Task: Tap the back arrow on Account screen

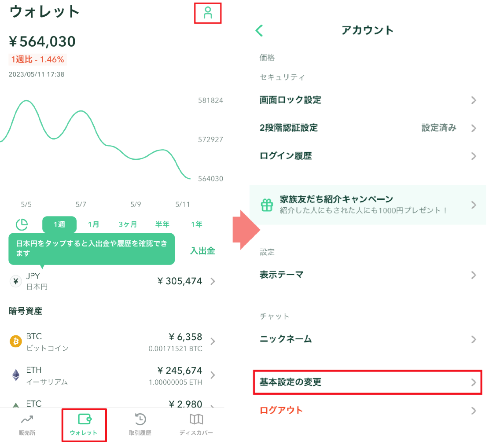Action: click(259, 30)
